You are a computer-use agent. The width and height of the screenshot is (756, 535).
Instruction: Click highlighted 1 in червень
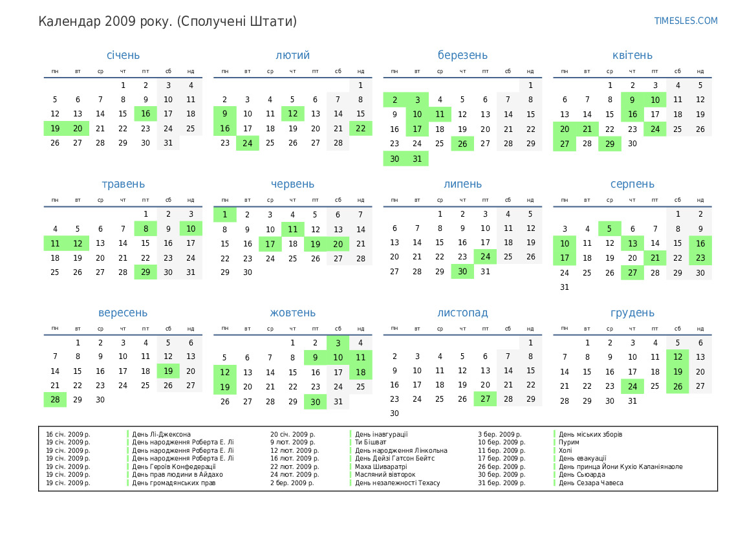pos(224,214)
